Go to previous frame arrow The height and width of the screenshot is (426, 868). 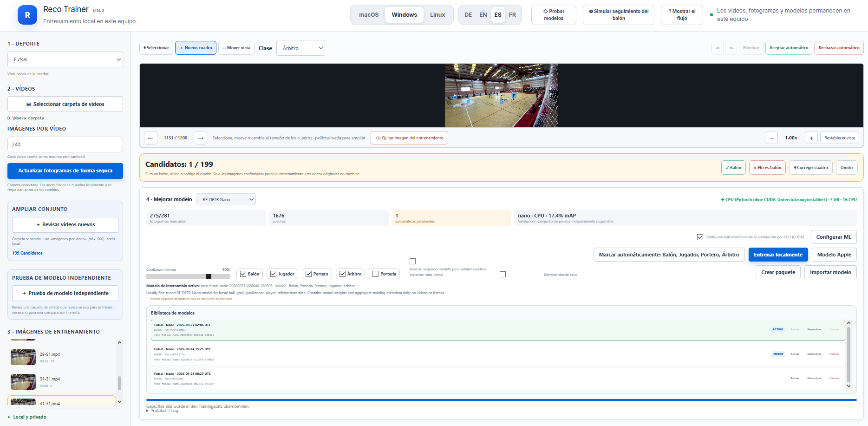click(x=150, y=138)
